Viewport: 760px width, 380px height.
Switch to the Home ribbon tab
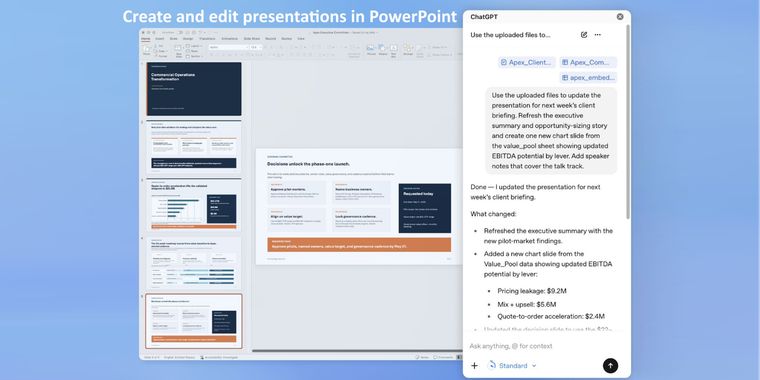[x=145, y=38]
